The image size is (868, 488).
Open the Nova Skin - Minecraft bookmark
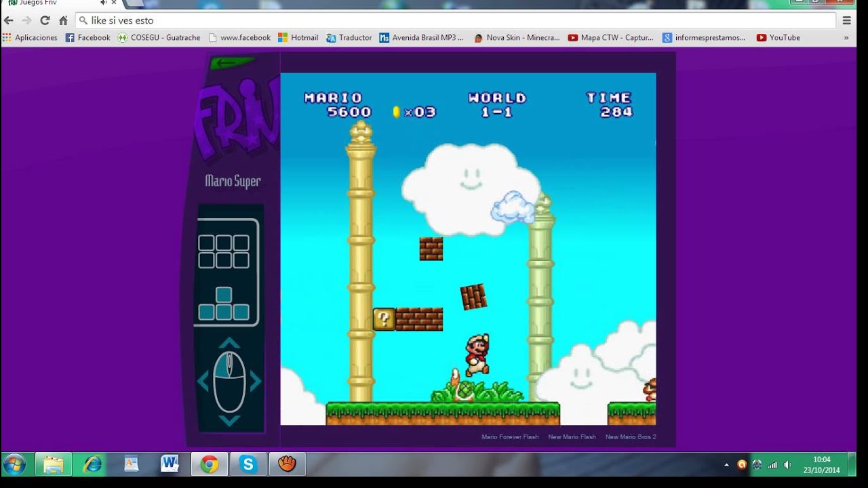point(517,38)
